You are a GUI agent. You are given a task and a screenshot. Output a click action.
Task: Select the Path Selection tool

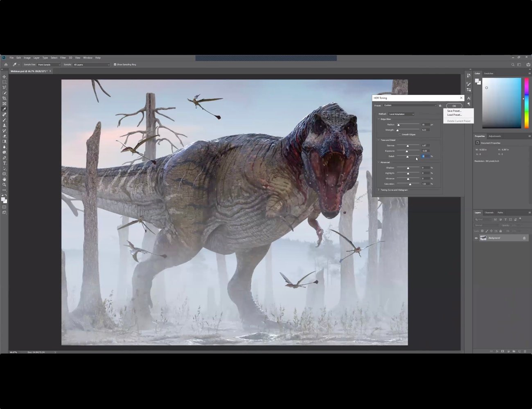(5, 169)
